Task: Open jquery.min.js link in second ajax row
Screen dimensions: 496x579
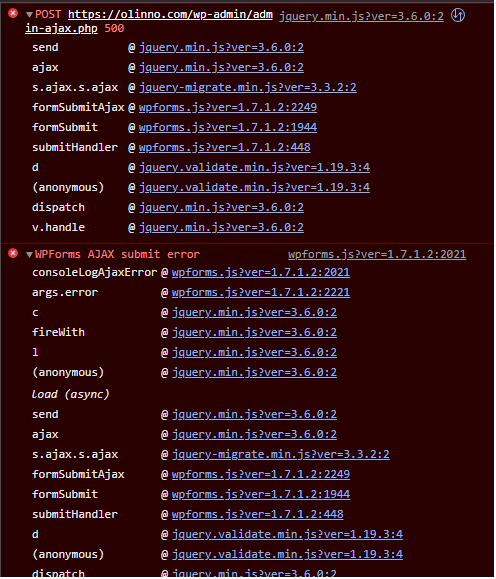Action: [254, 434]
